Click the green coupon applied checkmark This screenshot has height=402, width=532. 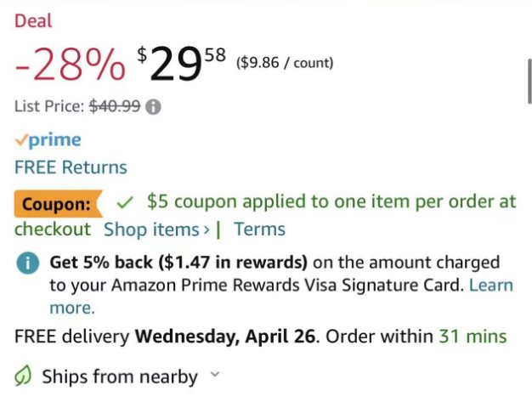[x=125, y=202]
